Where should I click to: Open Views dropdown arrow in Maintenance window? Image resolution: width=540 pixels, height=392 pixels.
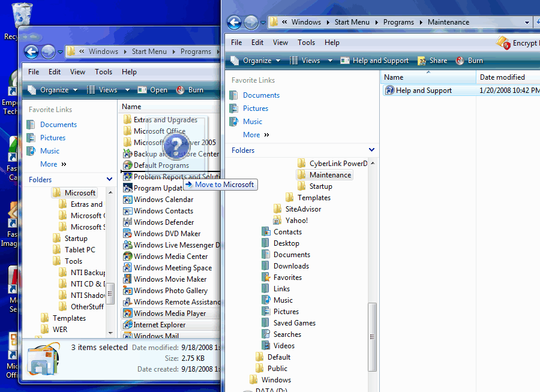[330, 61]
